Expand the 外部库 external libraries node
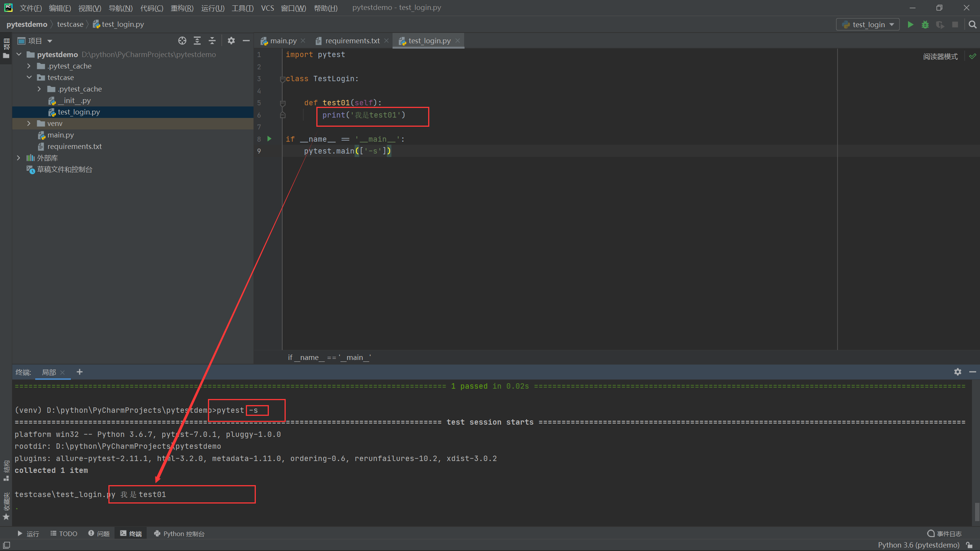This screenshot has height=551, width=980. click(x=18, y=158)
